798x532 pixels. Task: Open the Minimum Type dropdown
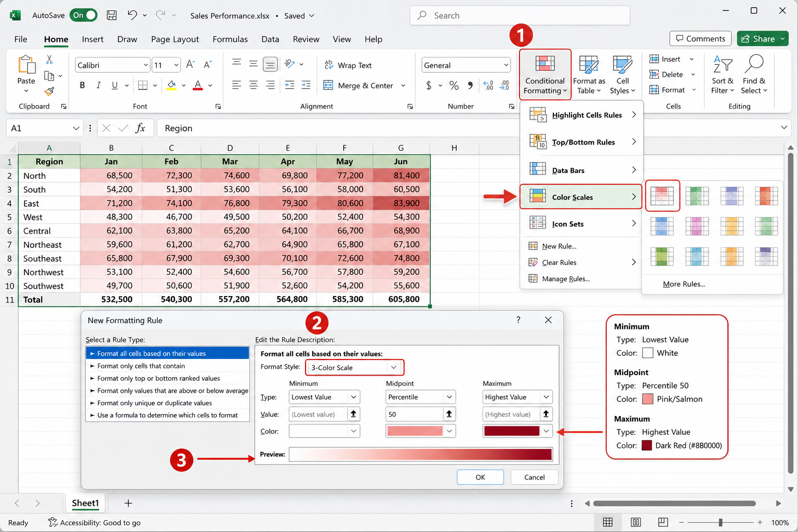click(x=354, y=397)
